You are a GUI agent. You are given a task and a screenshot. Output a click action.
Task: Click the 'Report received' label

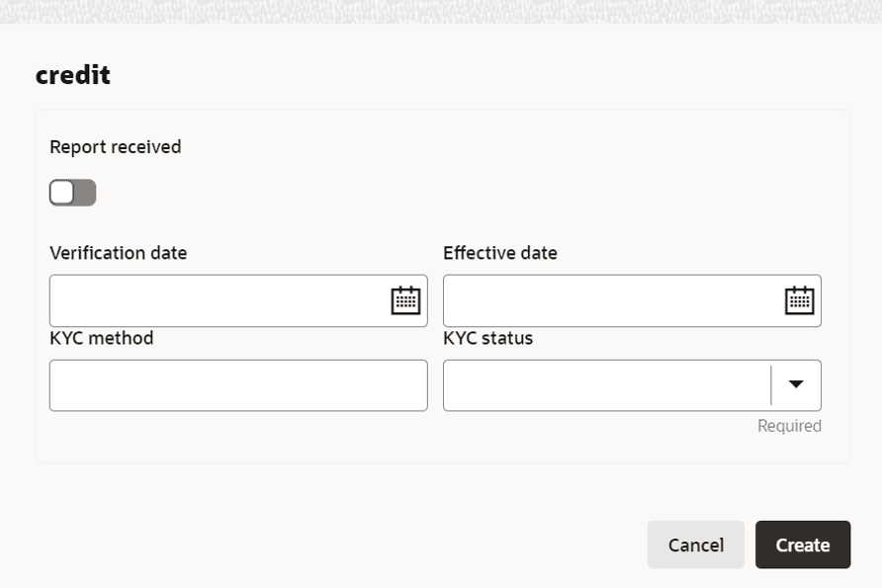(x=116, y=146)
